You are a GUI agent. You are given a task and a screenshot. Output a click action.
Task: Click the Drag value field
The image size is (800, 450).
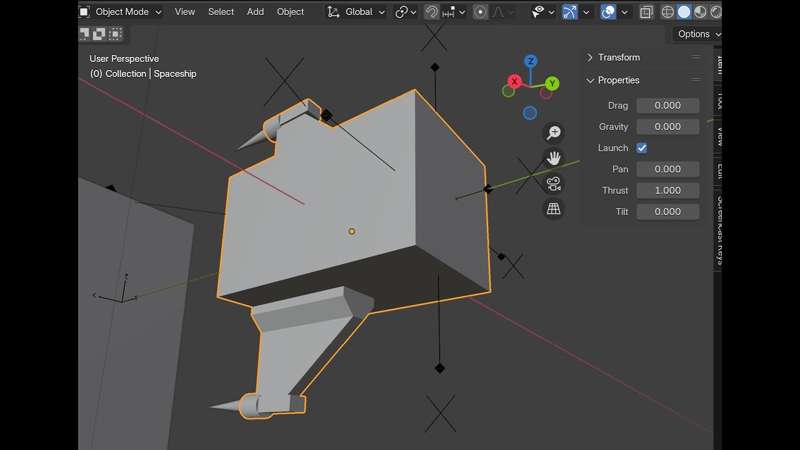(x=667, y=105)
